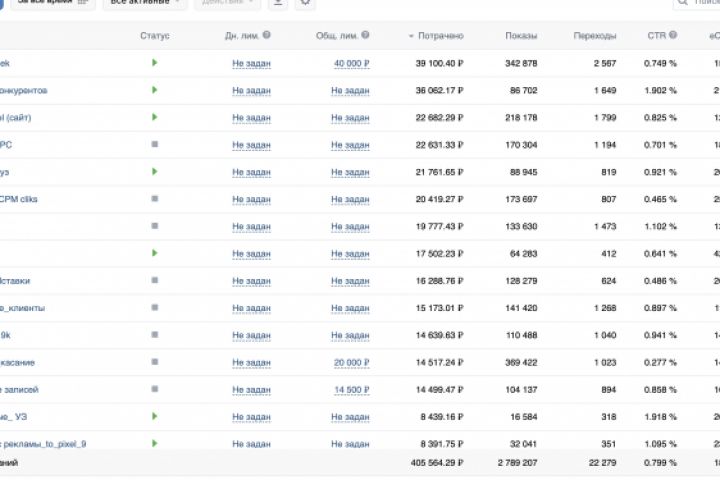Click the download export icon in the toolbar
Image resolution: width=720 pixels, height=480 pixels.
pos(278,3)
